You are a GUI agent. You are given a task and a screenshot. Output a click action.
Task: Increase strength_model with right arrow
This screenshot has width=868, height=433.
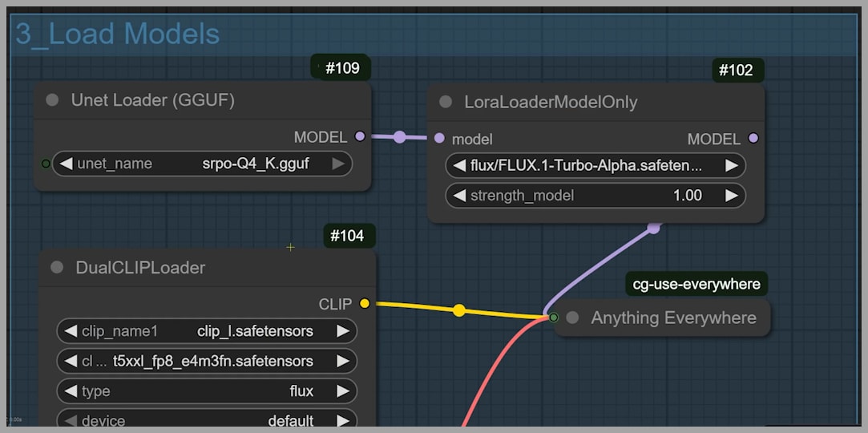tap(732, 196)
